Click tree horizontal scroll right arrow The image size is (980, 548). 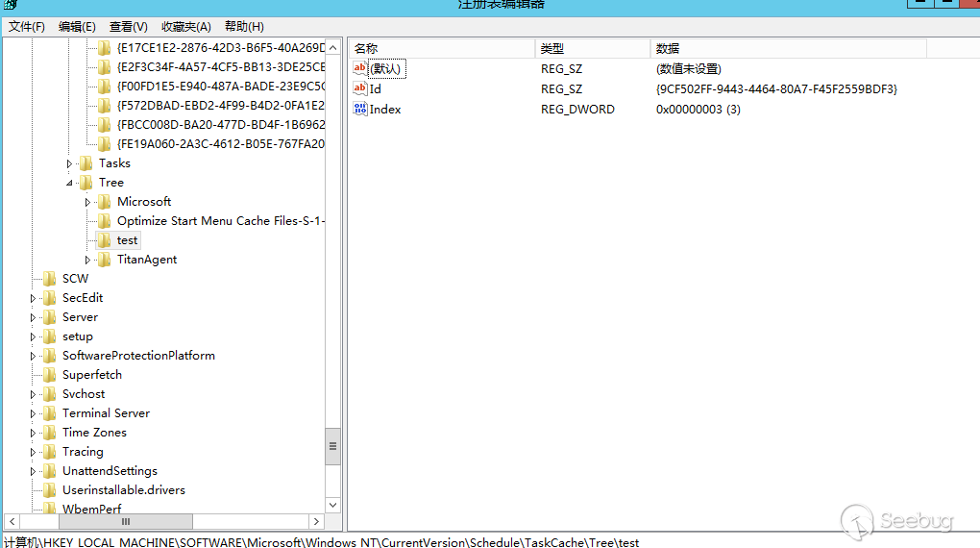[x=317, y=521]
